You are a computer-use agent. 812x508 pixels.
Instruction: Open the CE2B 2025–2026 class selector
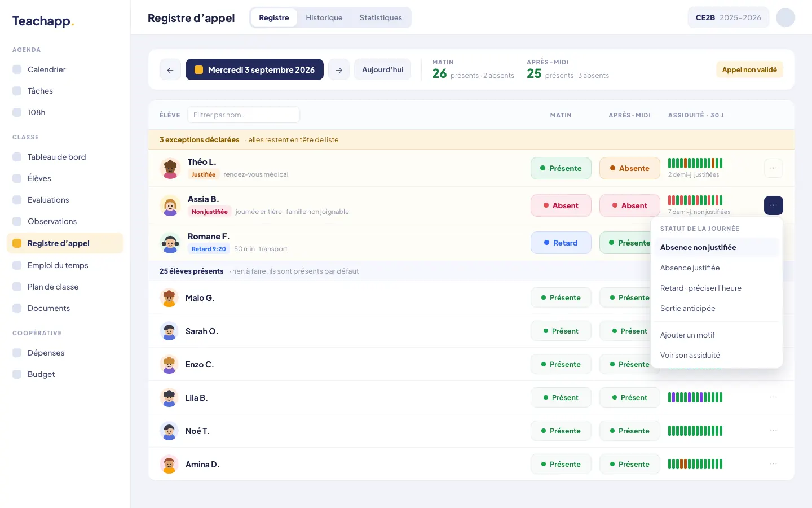[x=729, y=17]
